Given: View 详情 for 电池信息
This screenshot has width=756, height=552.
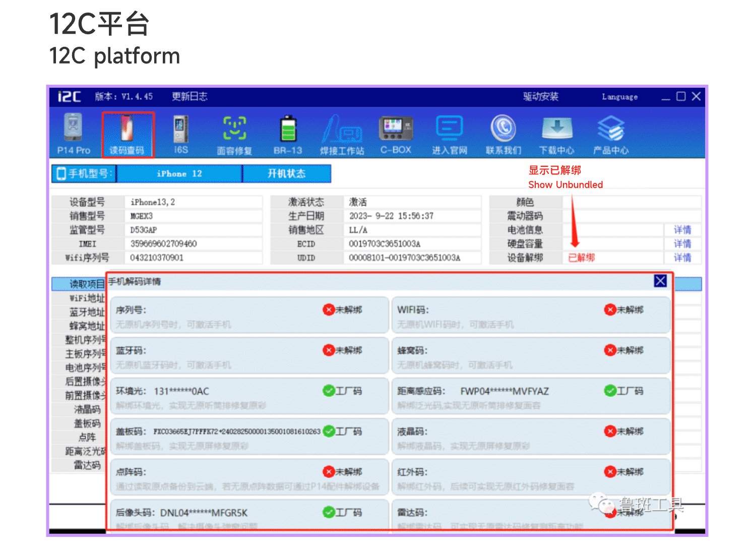Looking at the screenshot, I should pos(682,230).
